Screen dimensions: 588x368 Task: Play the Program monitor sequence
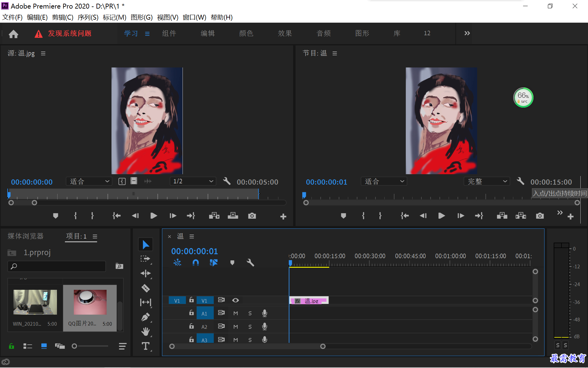click(441, 216)
